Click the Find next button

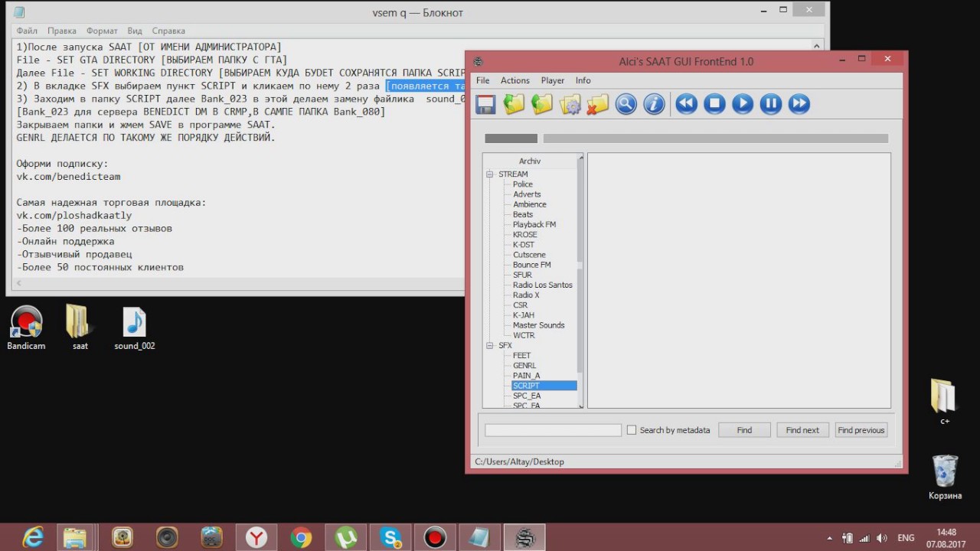802,430
